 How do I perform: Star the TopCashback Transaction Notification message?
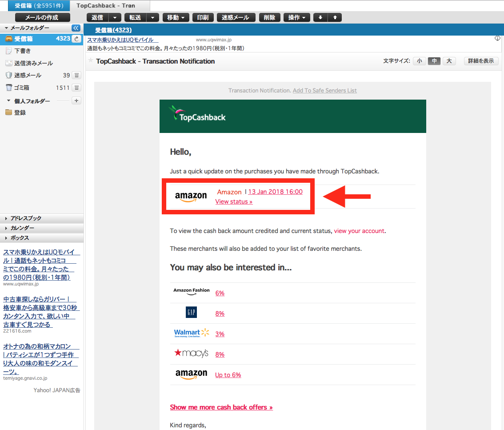[x=91, y=61]
